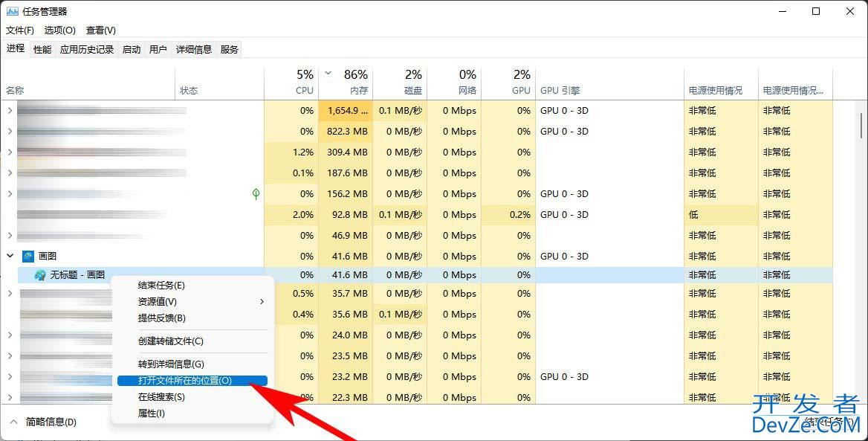Click the 画图 app icon
The image size is (868, 441).
(x=28, y=256)
